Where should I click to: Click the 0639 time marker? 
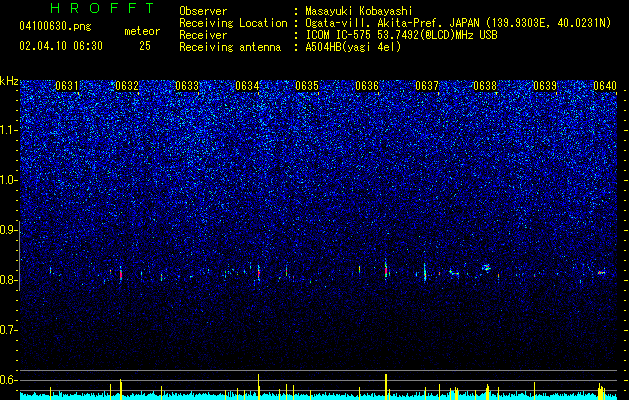pyautogui.click(x=545, y=86)
